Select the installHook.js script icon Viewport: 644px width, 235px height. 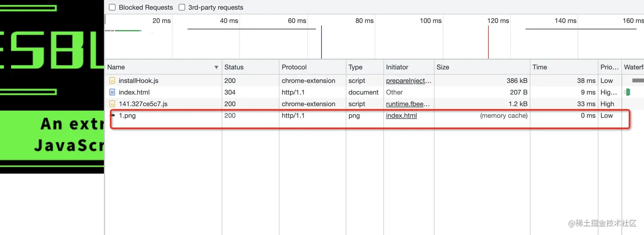point(112,80)
